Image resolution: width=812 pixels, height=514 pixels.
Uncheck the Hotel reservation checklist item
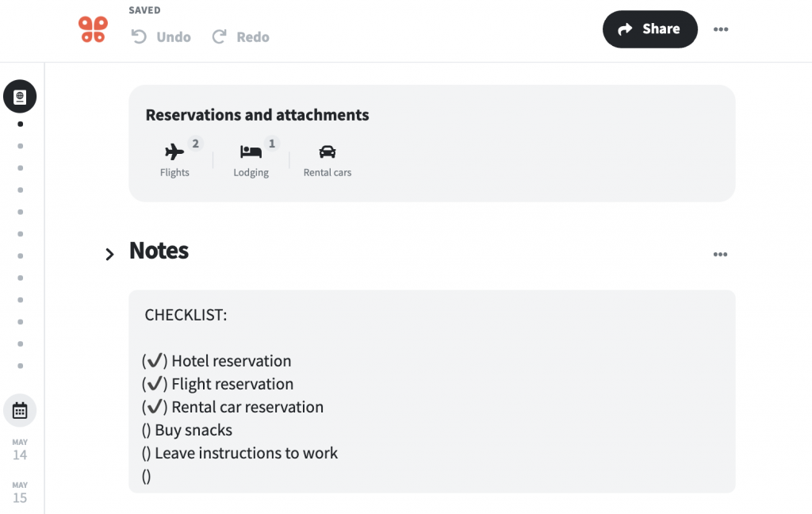155,360
